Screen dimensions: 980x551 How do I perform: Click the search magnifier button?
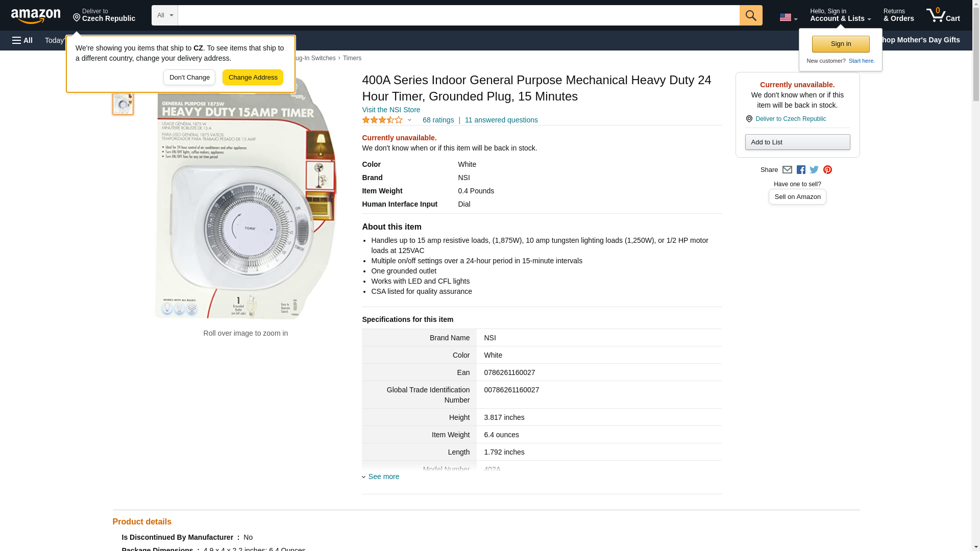coord(750,15)
